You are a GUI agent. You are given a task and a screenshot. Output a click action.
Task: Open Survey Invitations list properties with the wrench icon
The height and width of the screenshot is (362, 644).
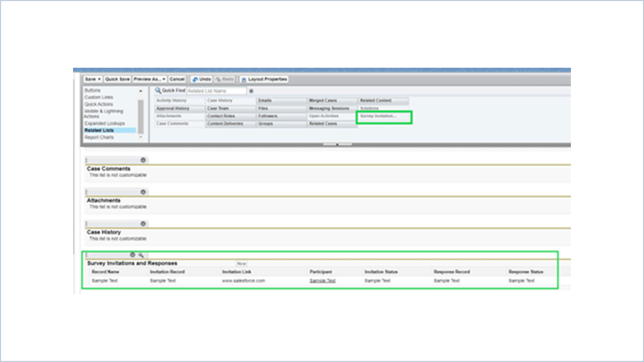[x=141, y=255]
